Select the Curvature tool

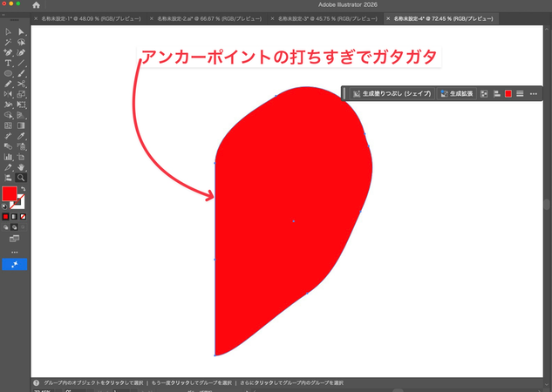click(21, 53)
